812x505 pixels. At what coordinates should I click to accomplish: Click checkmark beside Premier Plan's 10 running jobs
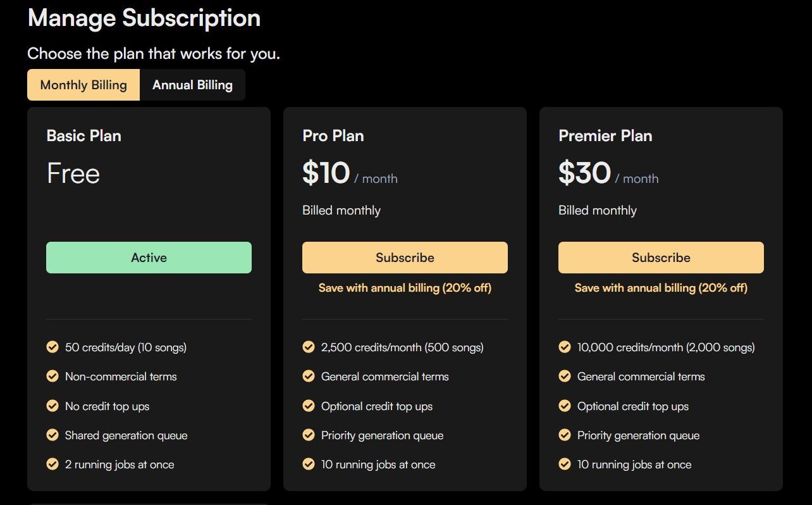565,464
